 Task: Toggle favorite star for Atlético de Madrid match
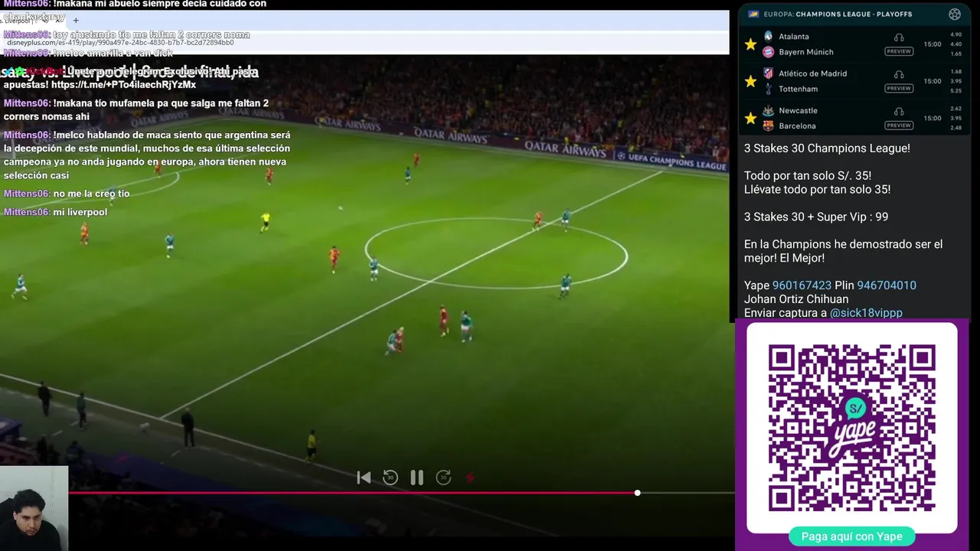pyautogui.click(x=750, y=81)
